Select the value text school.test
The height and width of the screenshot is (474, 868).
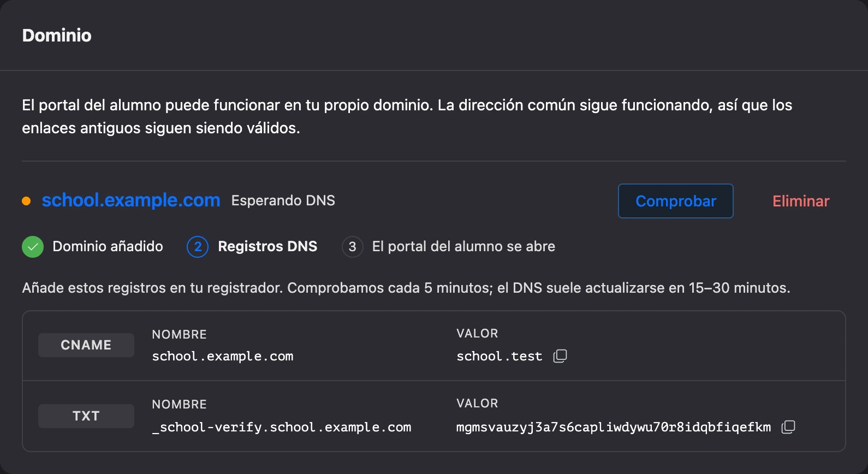coord(500,356)
